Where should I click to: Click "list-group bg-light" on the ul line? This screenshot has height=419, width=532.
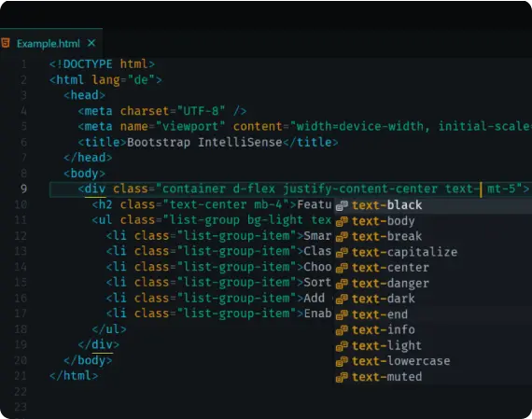(236, 220)
